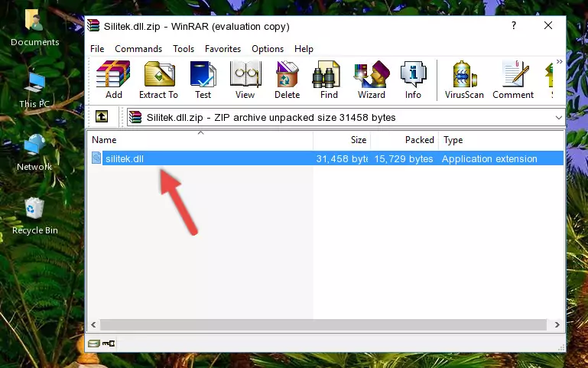Open the Help menu

304,49
